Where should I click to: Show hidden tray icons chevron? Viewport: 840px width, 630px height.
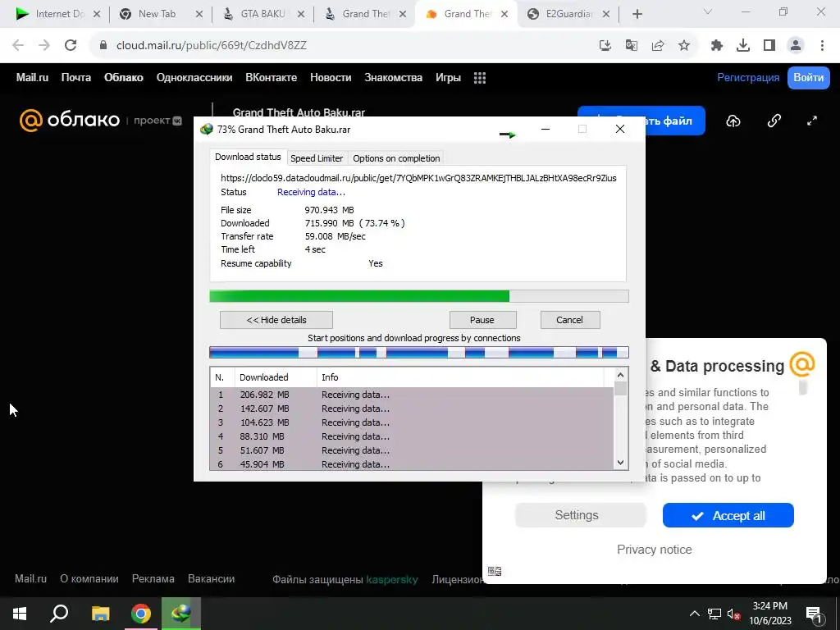[694, 614]
